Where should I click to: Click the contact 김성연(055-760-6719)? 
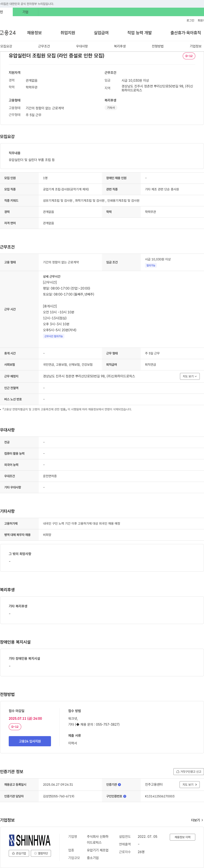click(x=59, y=796)
